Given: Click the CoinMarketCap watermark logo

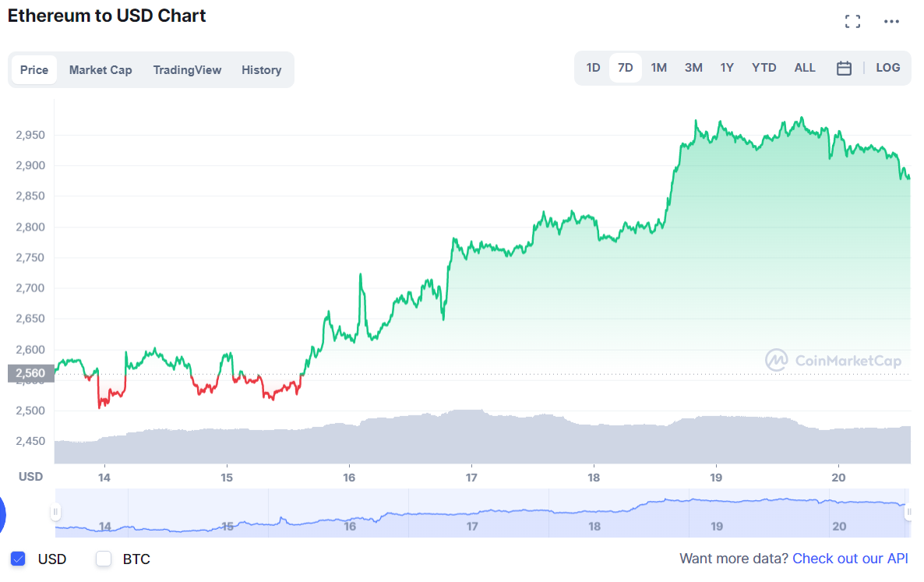Looking at the screenshot, I should 834,360.
